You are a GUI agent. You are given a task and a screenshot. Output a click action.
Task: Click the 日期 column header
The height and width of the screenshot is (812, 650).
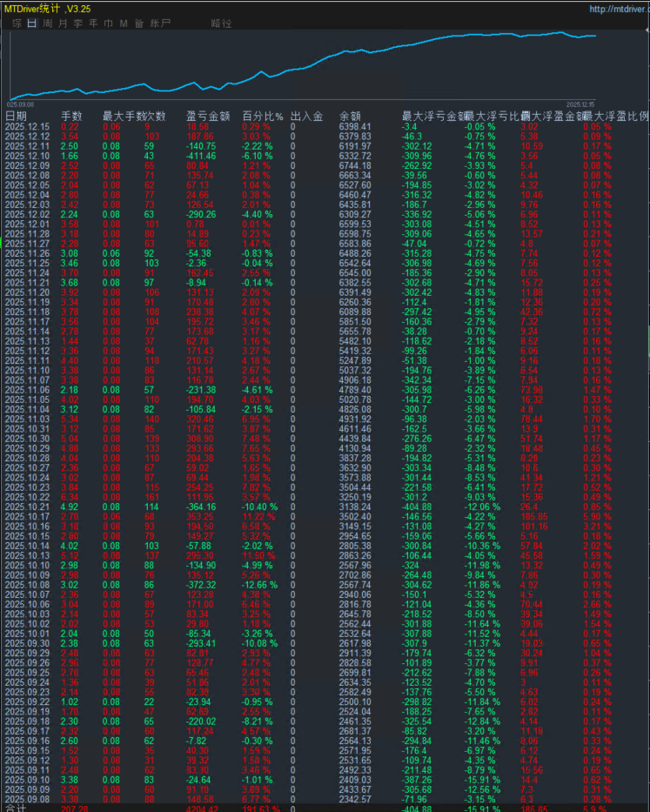tap(16, 116)
